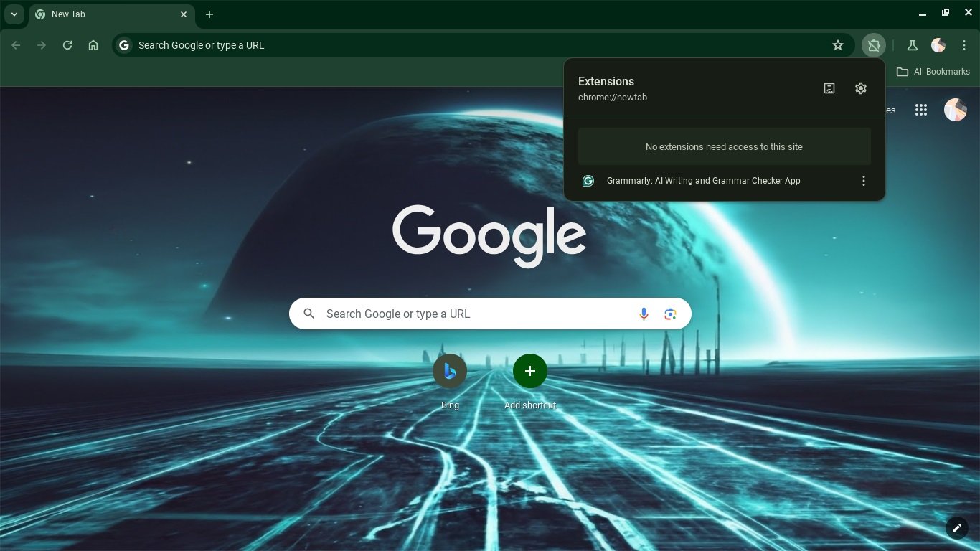
Task: Click the Grammarly extension logo icon
Action: click(x=588, y=181)
